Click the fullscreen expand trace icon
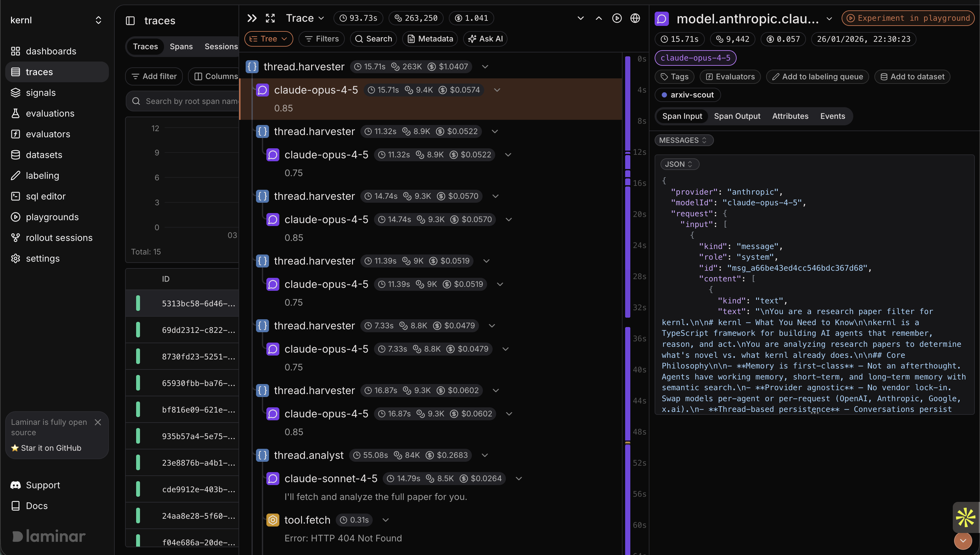Viewport: 980px width, 555px height. tap(270, 18)
